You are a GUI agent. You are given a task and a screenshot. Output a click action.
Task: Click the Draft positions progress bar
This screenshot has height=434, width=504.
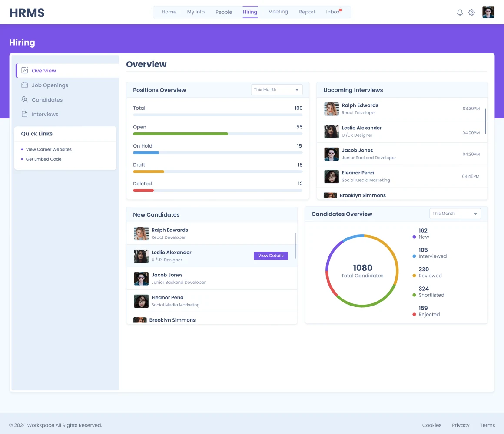click(218, 171)
